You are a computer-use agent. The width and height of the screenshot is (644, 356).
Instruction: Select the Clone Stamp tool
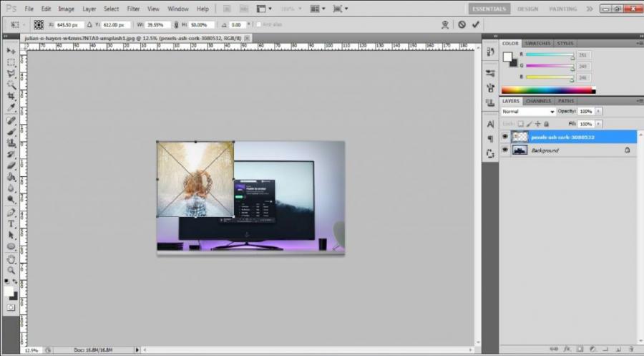[11, 143]
